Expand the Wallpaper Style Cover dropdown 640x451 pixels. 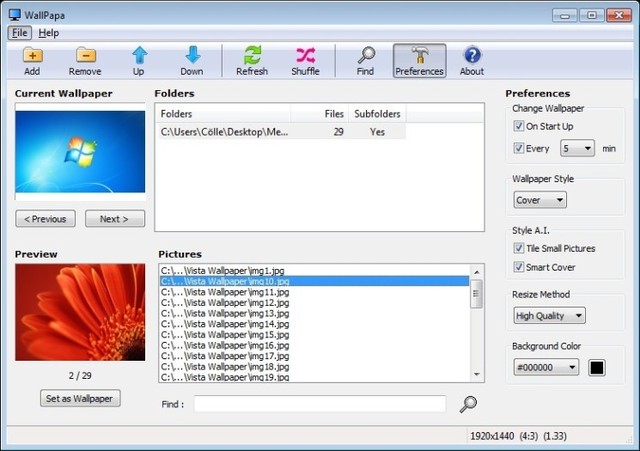pyautogui.click(x=540, y=200)
